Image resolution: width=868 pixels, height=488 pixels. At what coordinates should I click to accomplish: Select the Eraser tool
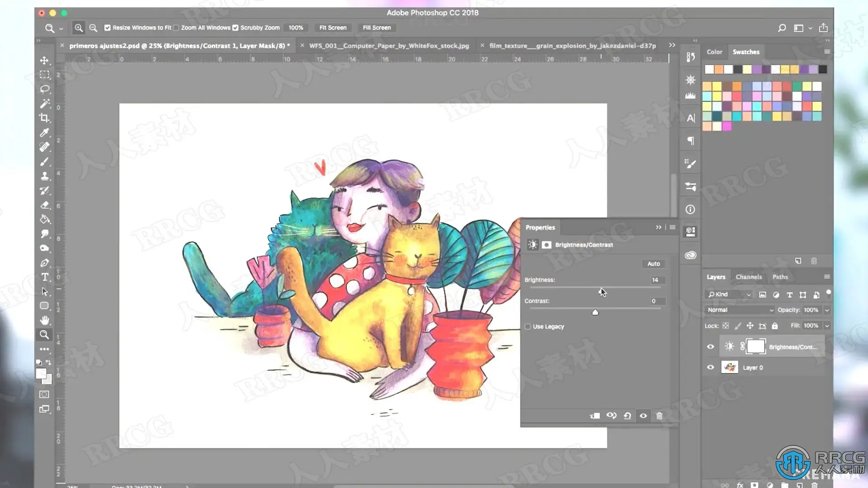(44, 205)
